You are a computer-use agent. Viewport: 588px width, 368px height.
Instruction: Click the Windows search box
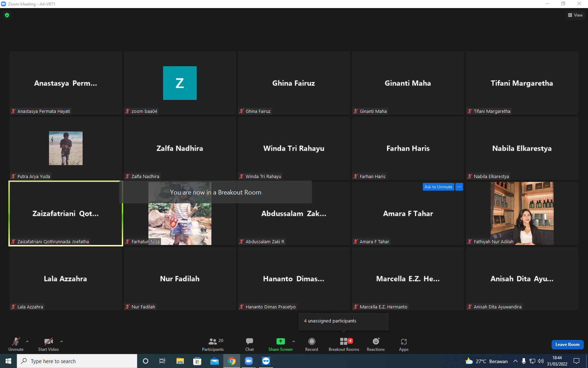click(77, 361)
